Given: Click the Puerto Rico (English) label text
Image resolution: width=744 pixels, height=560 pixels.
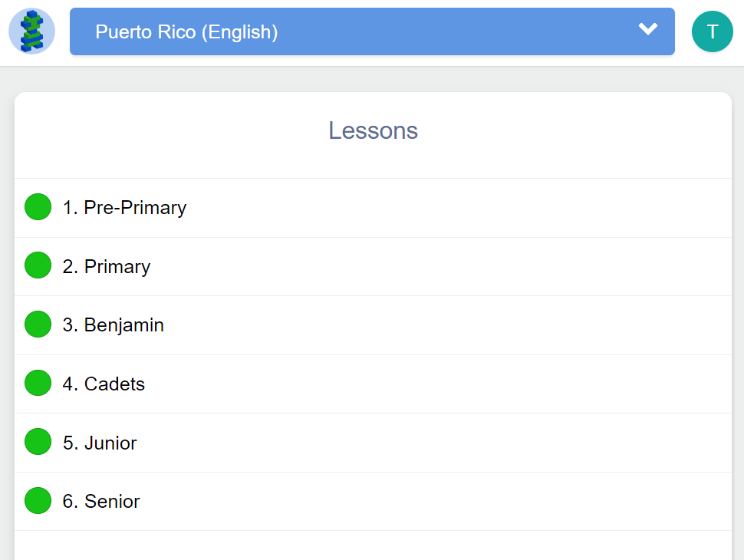Looking at the screenshot, I should pos(186,32).
